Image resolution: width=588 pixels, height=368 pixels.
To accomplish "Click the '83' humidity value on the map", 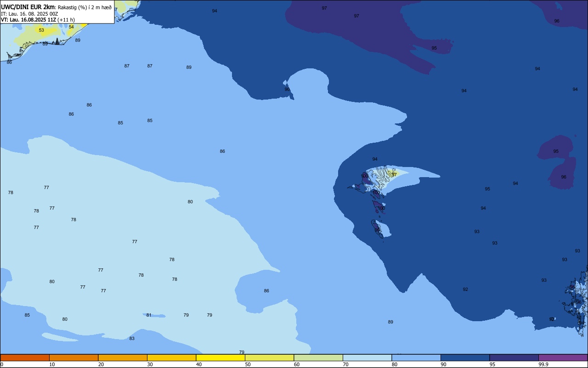I will [x=132, y=339].
